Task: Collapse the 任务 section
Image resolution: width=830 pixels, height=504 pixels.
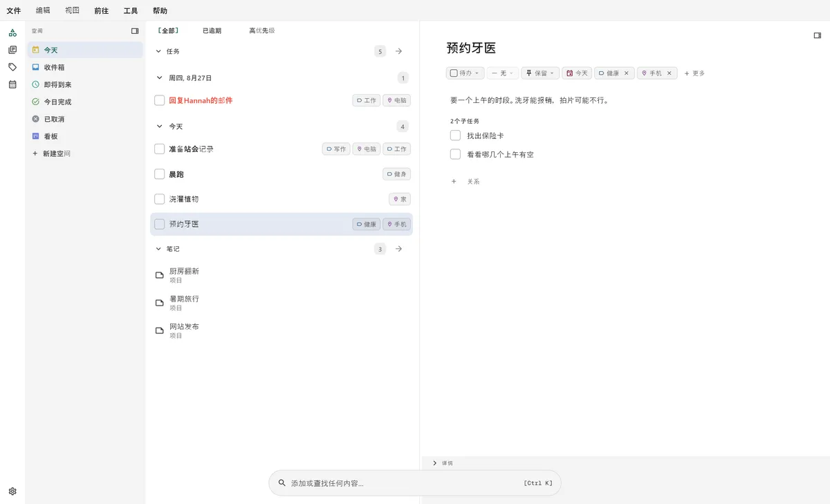Action: [x=158, y=51]
